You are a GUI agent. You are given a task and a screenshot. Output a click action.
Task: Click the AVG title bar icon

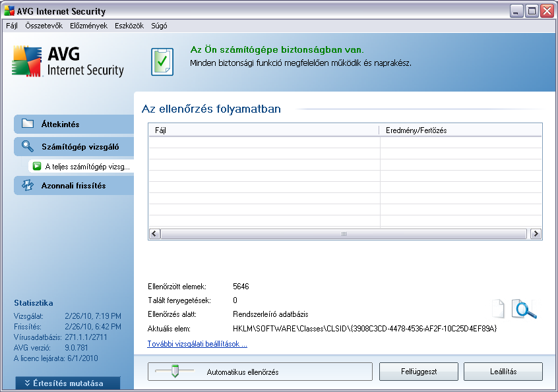click(10, 11)
